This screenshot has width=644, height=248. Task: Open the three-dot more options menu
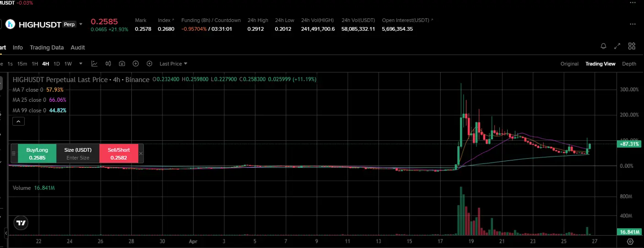[633, 24]
